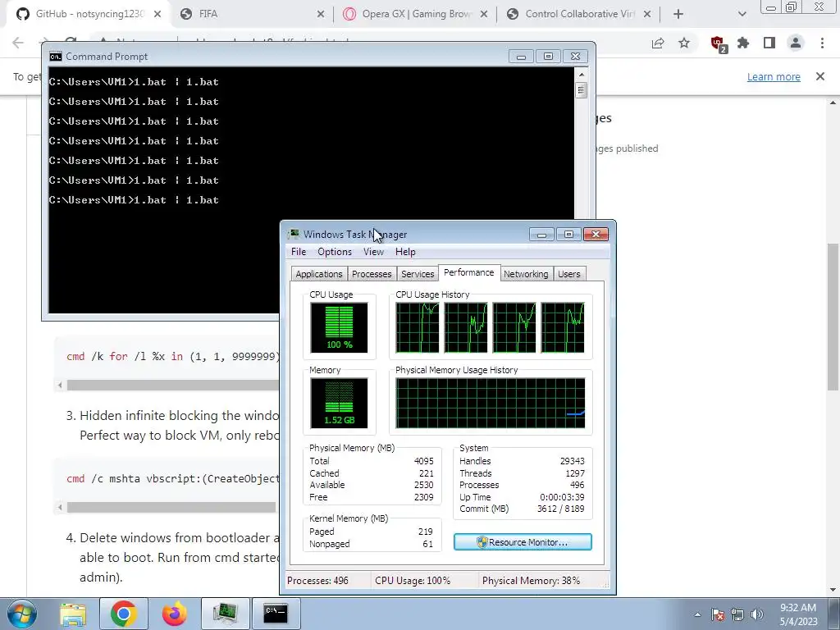Open the uBlock Origin extension icon
840x630 pixels.
click(x=718, y=43)
